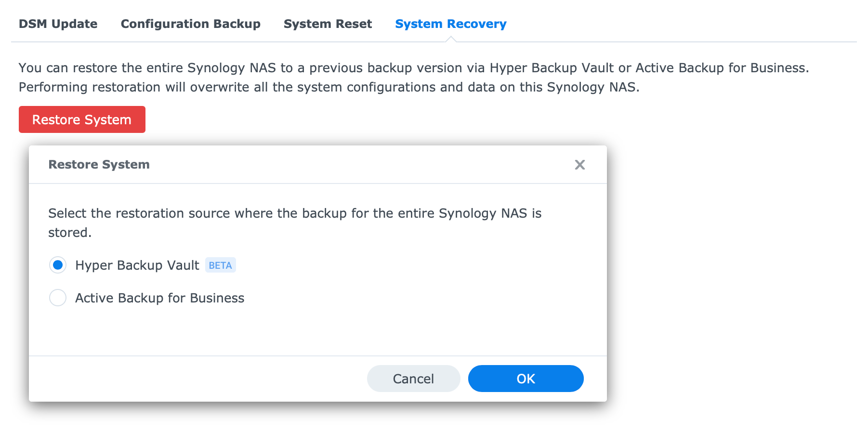This screenshot has width=868, height=445.
Task: Click the BETA badge next to Hyper Backup Vault
Action: click(x=221, y=265)
